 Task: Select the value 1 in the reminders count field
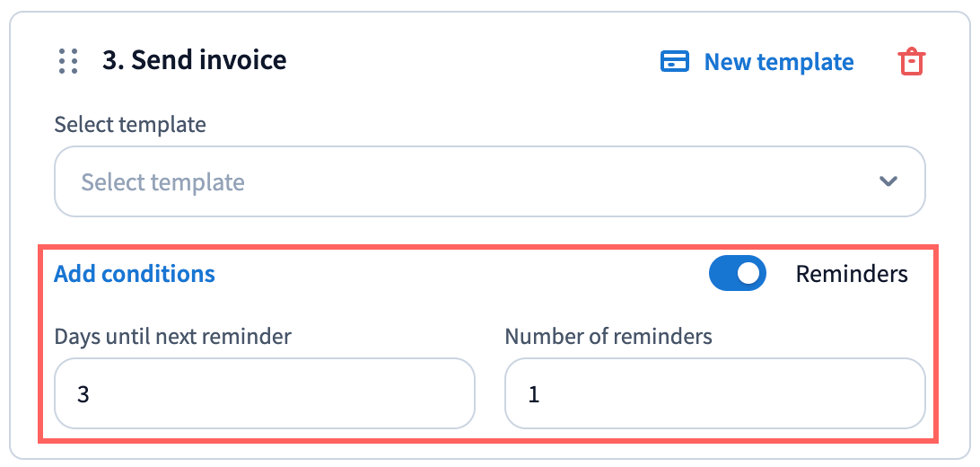point(534,394)
